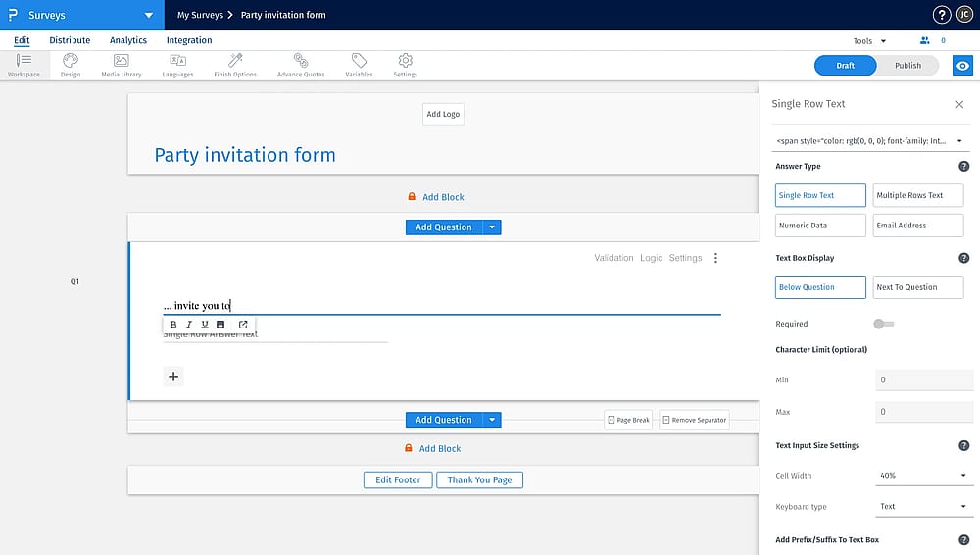Image resolution: width=980 pixels, height=555 pixels.
Task: Select Email Address answer type
Action: click(917, 226)
